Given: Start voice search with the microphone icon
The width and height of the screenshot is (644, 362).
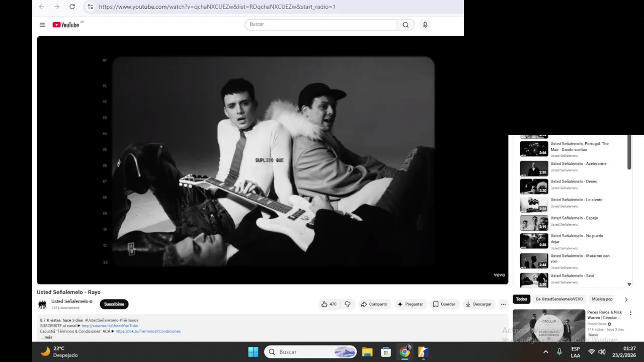Looking at the screenshot, I should (x=425, y=25).
